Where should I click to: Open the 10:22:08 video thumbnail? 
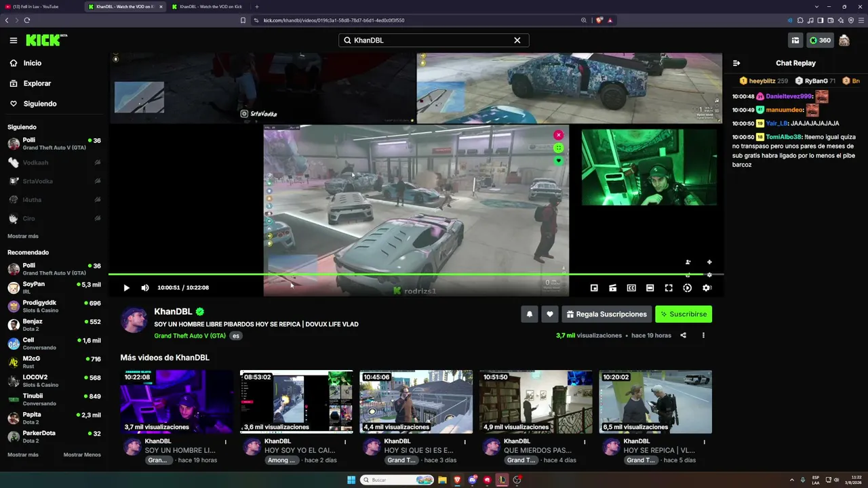[176, 402]
